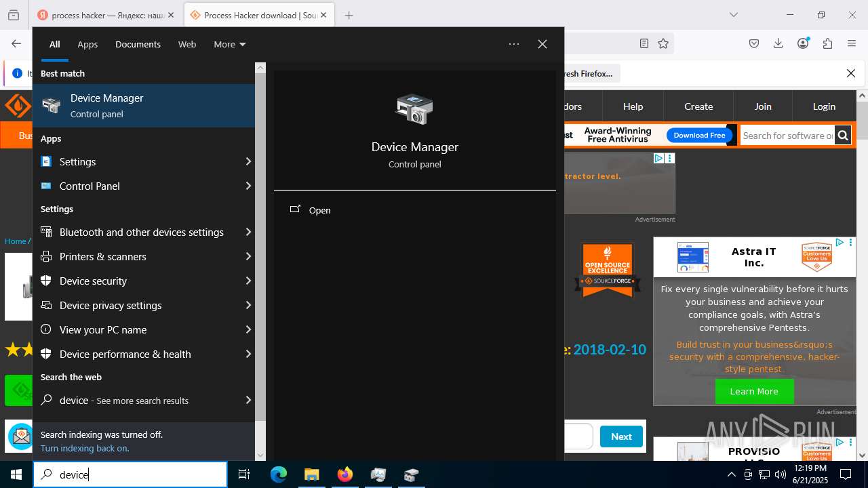The width and height of the screenshot is (868, 488).
Task: Toggle Firefox reader view icon
Action: [644, 43]
